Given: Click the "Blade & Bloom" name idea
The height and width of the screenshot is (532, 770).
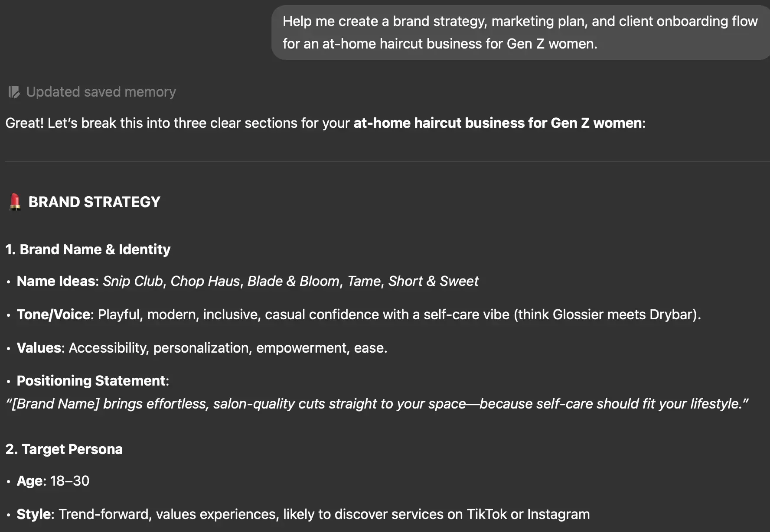Looking at the screenshot, I should [x=294, y=281].
